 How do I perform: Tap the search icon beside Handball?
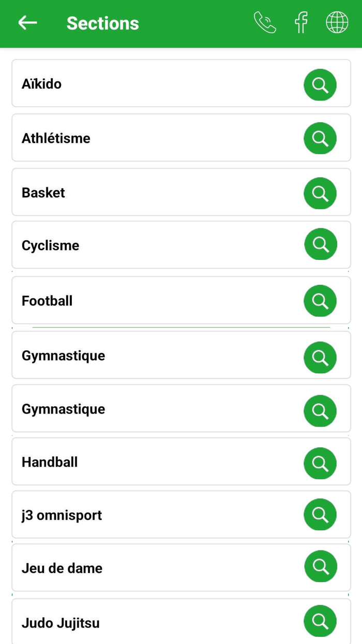click(320, 463)
